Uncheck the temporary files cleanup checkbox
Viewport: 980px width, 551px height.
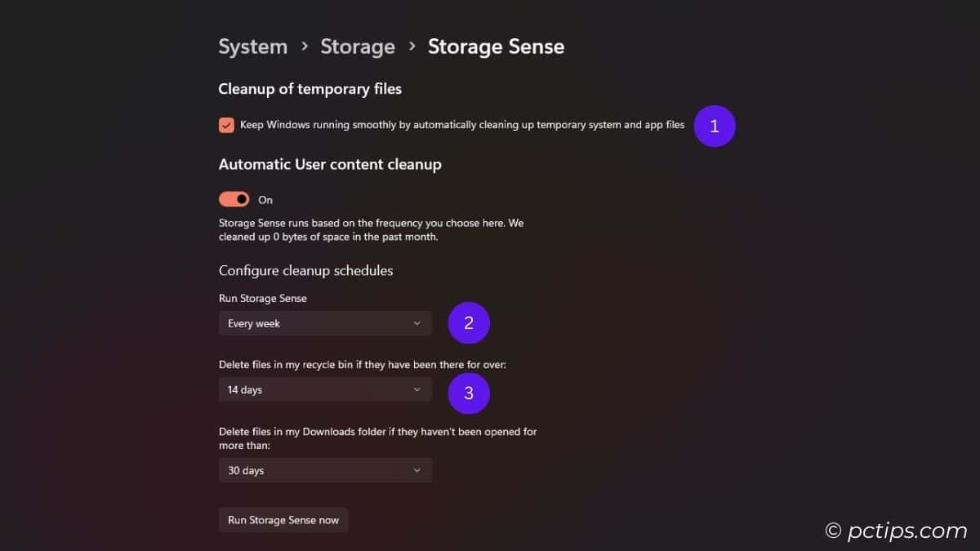pyautogui.click(x=226, y=125)
